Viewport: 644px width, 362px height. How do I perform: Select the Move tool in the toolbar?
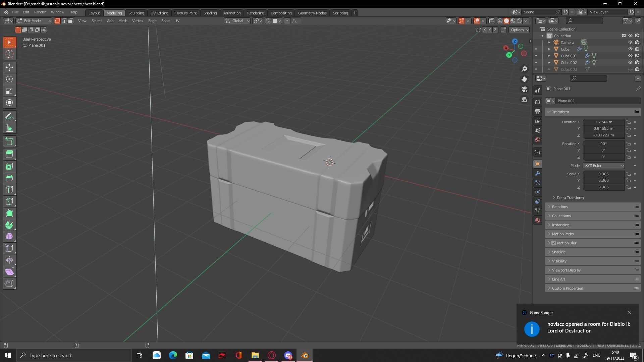pos(9,67)
